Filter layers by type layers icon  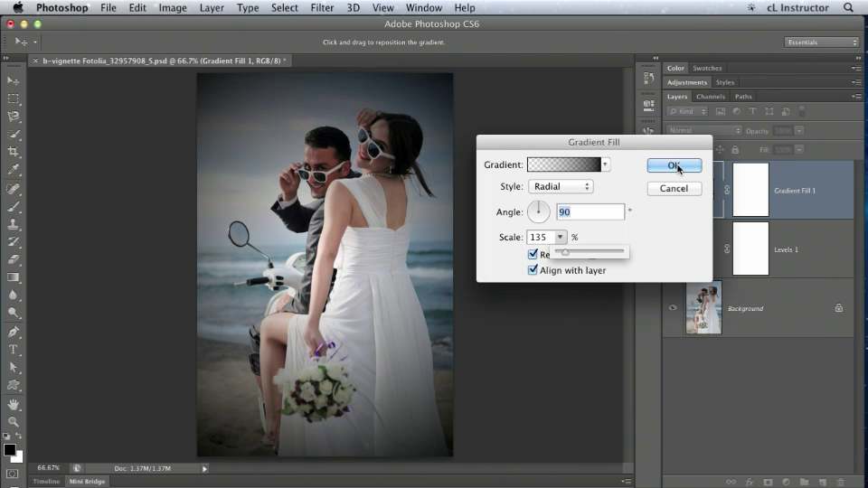753,111
